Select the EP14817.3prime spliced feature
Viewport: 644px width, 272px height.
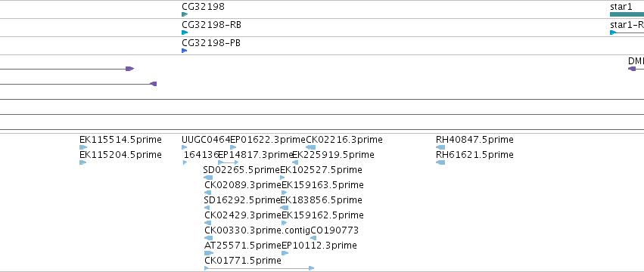click(228, 162)
